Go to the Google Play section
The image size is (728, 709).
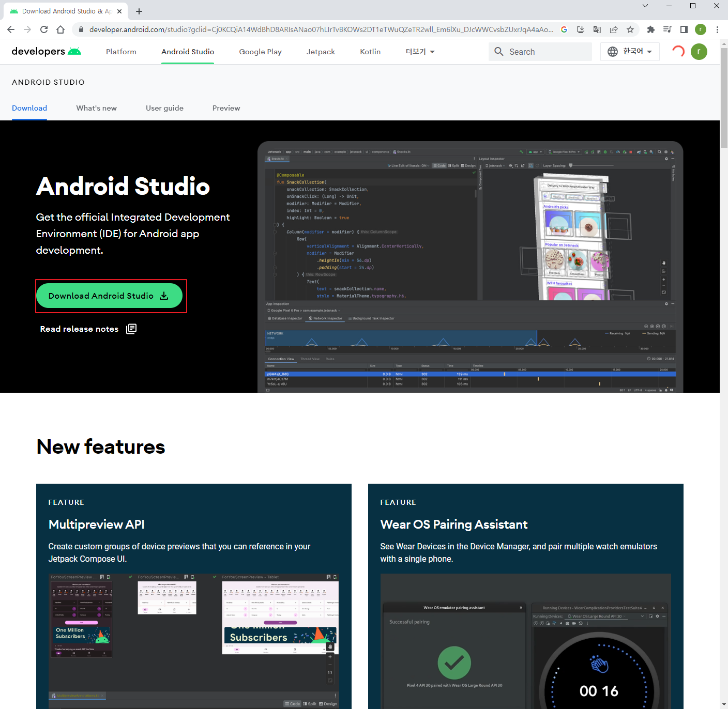(x=260, y=52)
